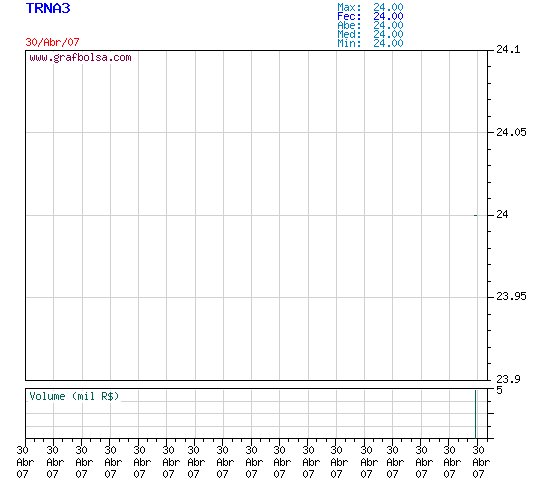Click the 23.9 price axis label

[x=508, y=379]
